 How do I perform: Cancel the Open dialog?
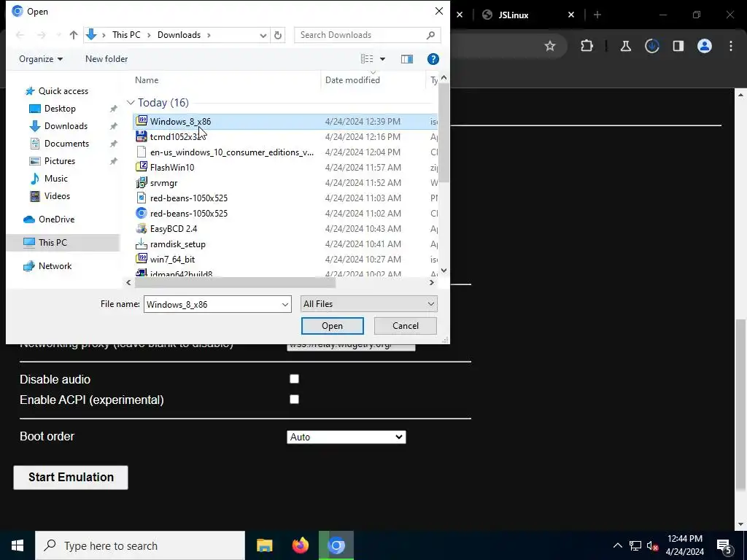tap(406, 326)
